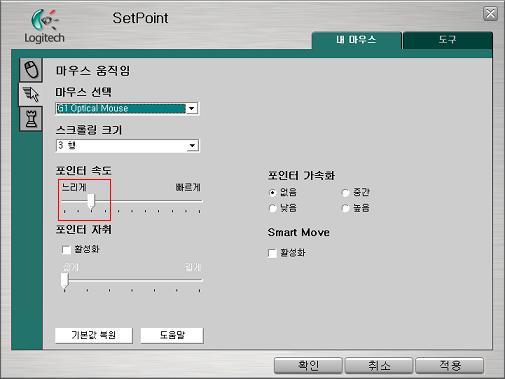Click the Logitech logo

pyautogui.click(x=44, y=26)
